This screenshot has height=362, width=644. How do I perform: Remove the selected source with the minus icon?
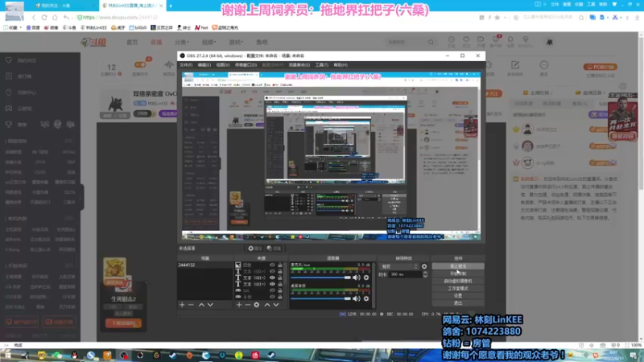248,305
